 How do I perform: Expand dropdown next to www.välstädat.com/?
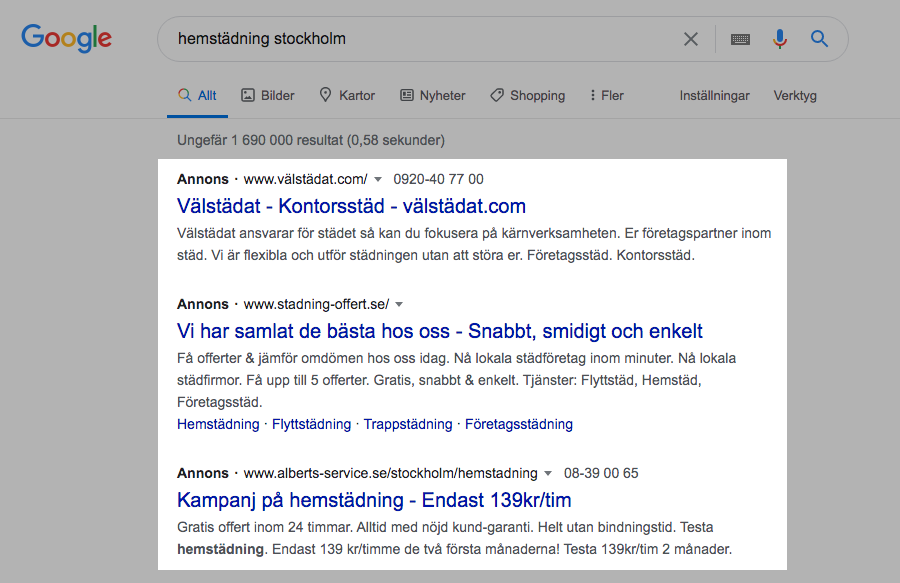pyautogui.click(x=378, y=180)
